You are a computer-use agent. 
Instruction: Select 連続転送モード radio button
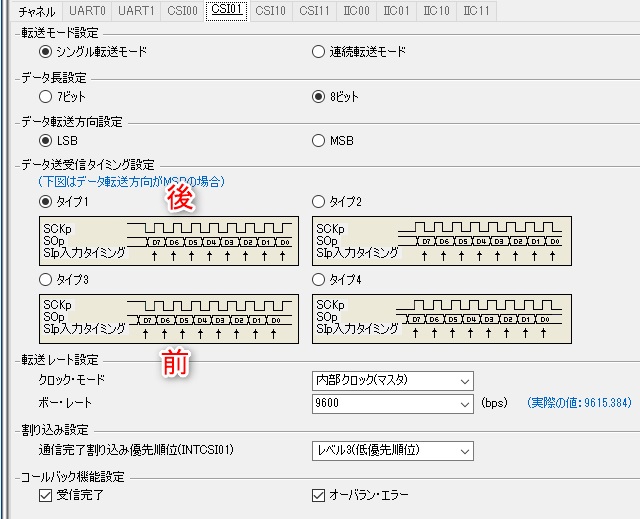(319, 52)
